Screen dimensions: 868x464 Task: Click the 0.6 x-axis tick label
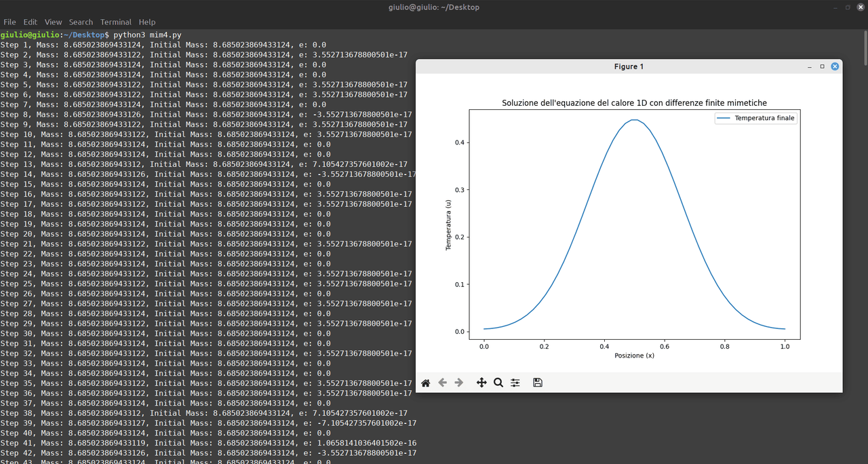tap(664, 345)
